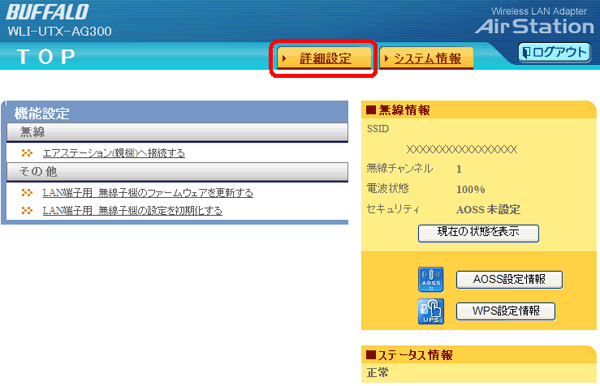Viewport: 600px width, 386px height.
Task: Click the small arrow inside 詳細設定 tab
Action: 284,59
